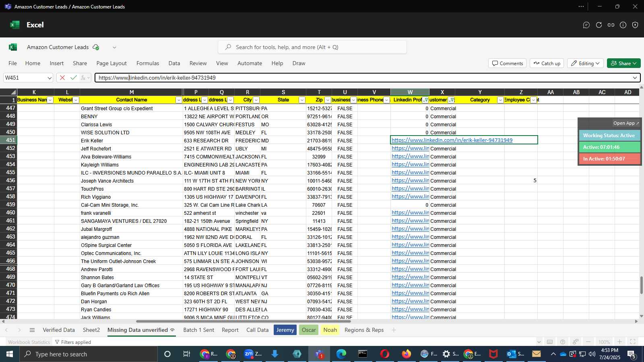The width and height of the screenshot is (644, 362).
Task: Open notification center icon in taskbar
Action: (x=632, y=354)
